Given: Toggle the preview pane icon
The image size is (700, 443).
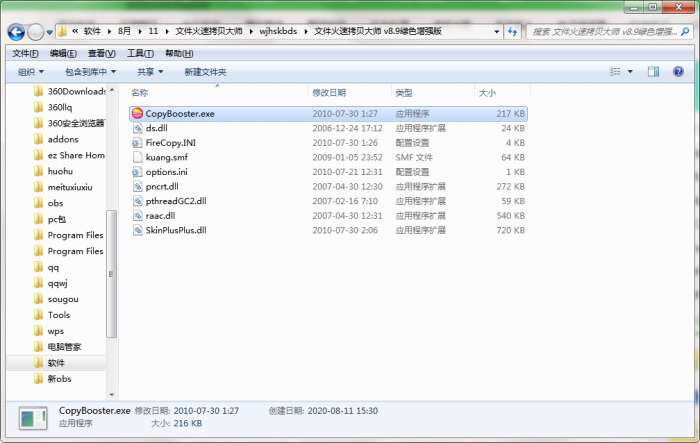Looking at the screenshot, I should pos(654,71).
